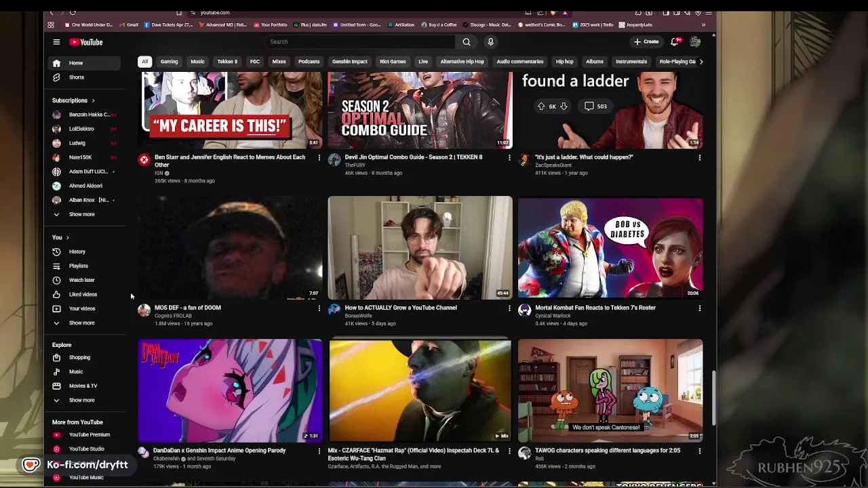Select the All filter chip
868x488 pixels.
144,62
